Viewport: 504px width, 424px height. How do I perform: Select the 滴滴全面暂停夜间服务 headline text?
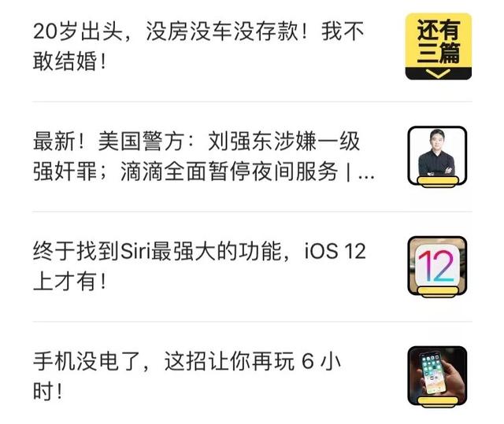coord(229,171)
